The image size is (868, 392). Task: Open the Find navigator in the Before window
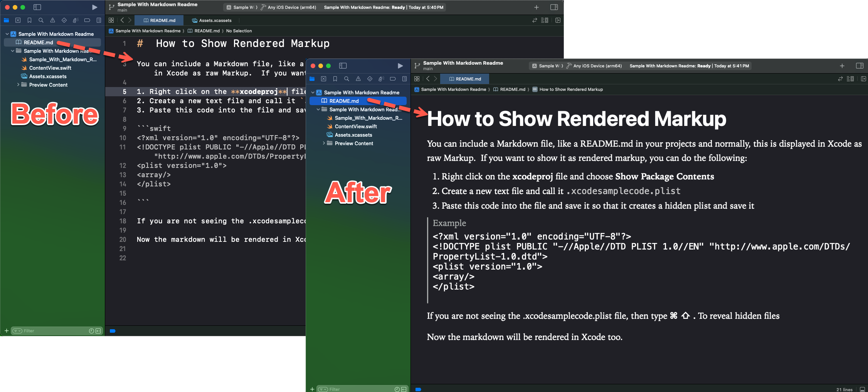point(41,20)
